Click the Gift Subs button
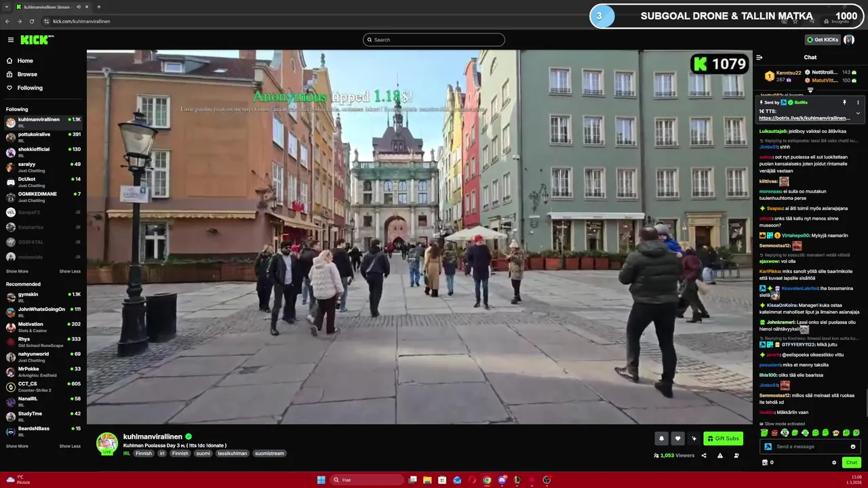868x488 pixels. tap(723, 439)
